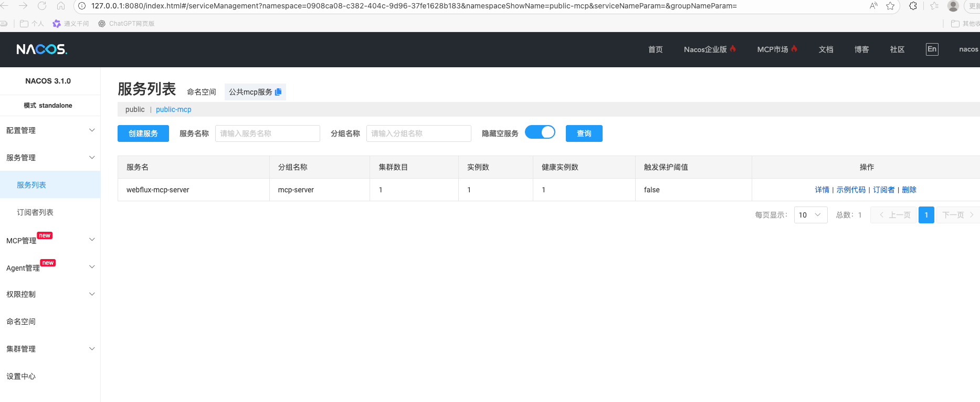Screen dimensions: 980x402
Task: Open the favorites list icon
Action: point(934,6)
